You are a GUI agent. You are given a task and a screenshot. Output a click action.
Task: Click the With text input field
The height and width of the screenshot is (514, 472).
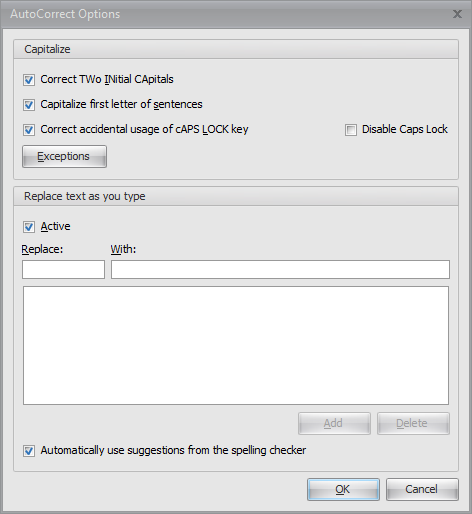point(280,269)
